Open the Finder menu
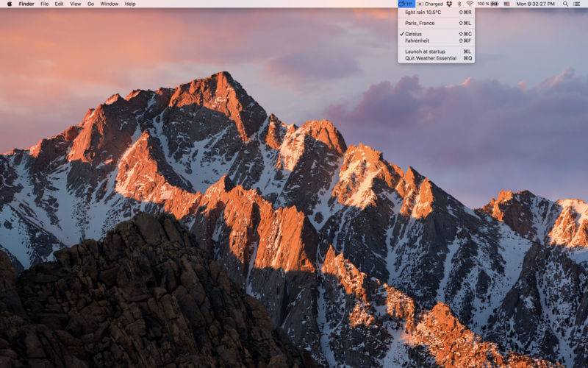The width and height of the screenshot is (588, 368). 26,4
